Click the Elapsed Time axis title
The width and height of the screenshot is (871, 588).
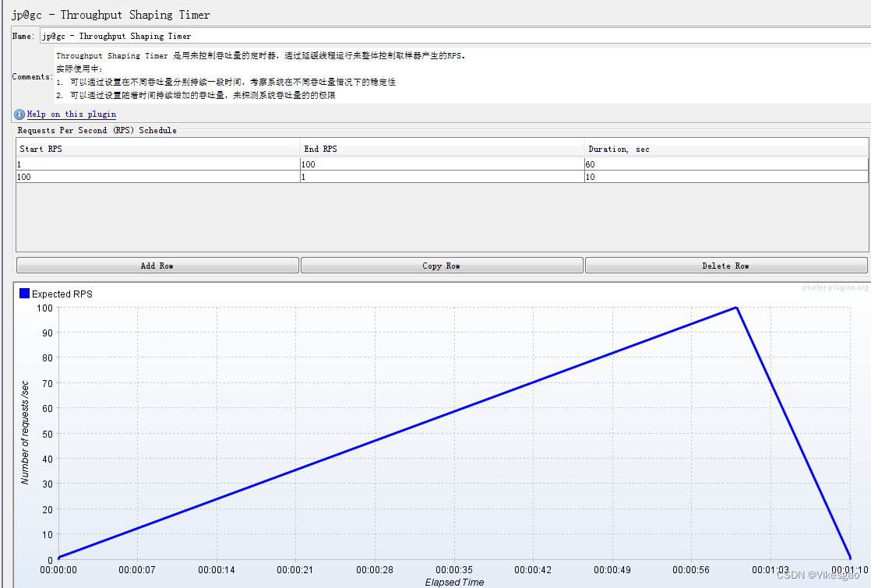point(454,582)
